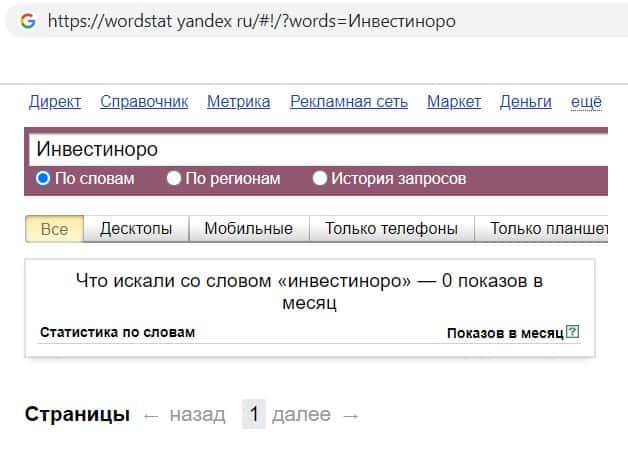This screenshot has height=473, width=628.
Task: Switch to the Все devices tab
Action: click(54, 229)
